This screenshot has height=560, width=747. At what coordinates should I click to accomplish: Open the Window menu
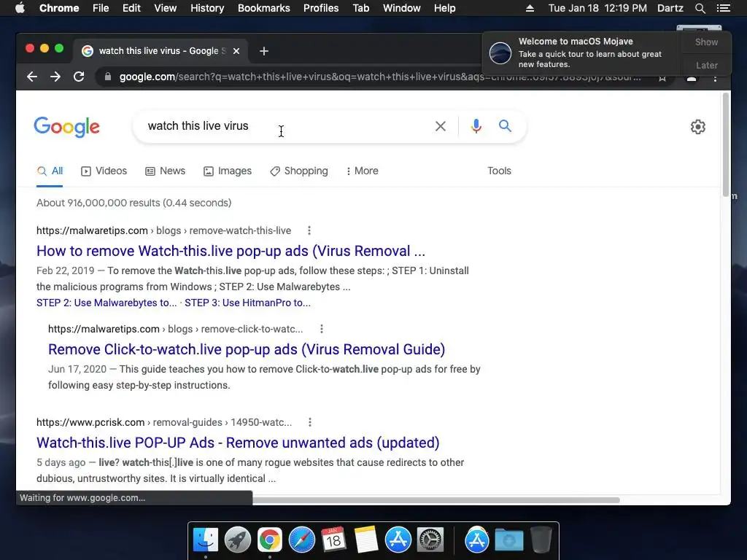(x=402, y=8)
